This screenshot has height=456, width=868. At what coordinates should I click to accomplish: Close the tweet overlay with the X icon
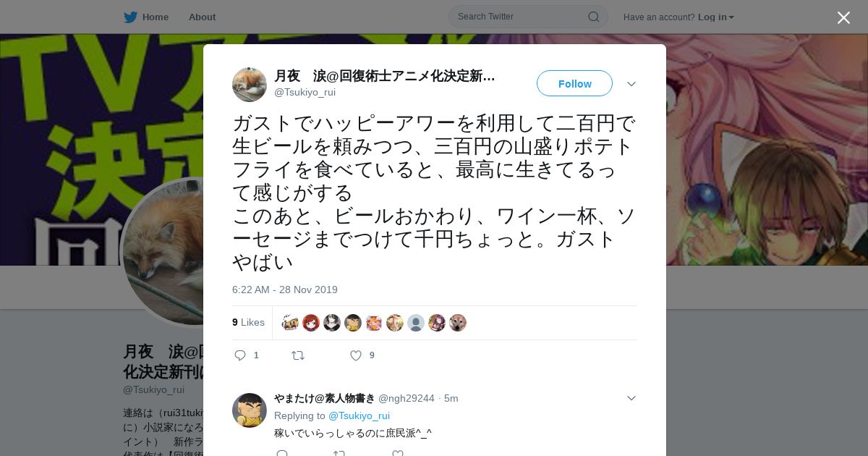[843, 17]
